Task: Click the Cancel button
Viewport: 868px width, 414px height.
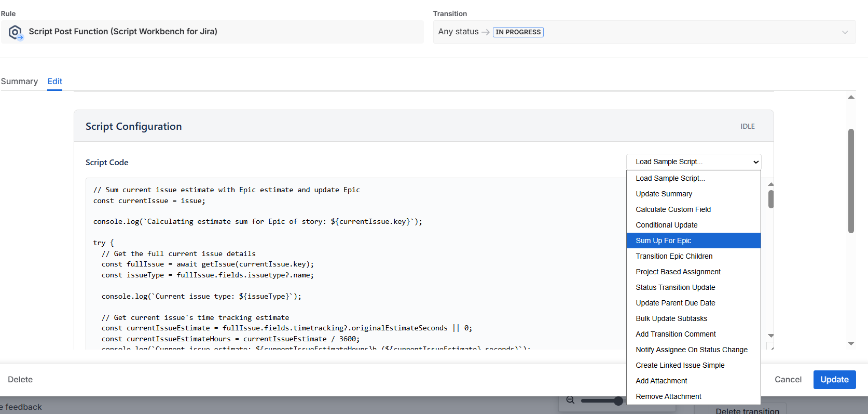Action: click(788, 380)
